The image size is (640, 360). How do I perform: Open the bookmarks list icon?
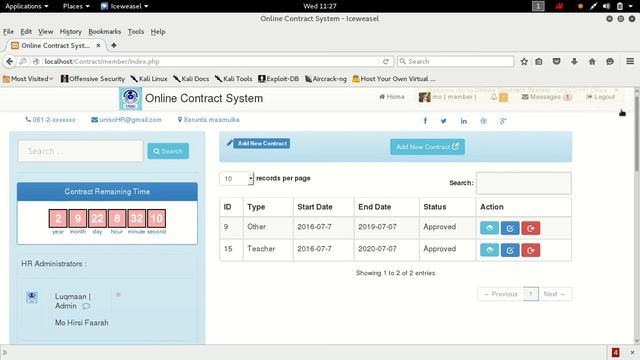tap(539, 62)
